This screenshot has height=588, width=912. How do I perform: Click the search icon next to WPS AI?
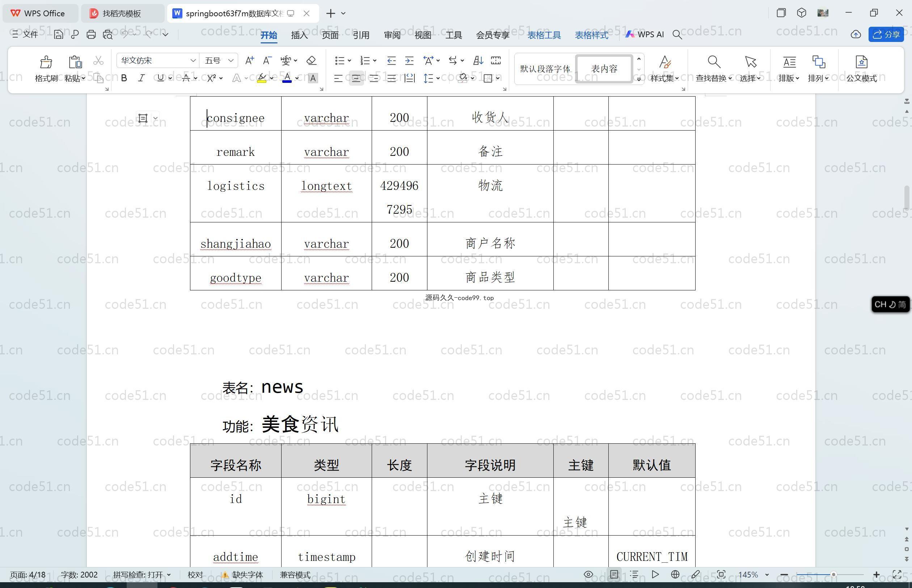[x=677, y=34]
